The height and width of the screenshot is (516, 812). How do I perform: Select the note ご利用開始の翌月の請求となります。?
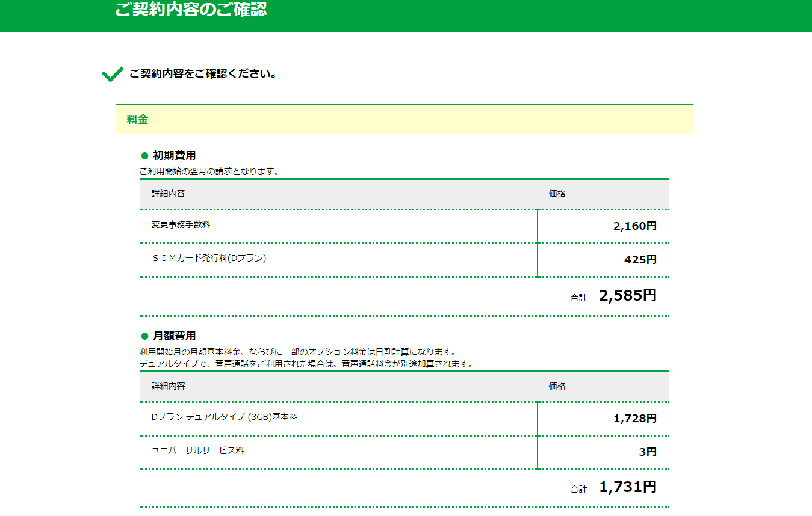click(x=209, y=171)
